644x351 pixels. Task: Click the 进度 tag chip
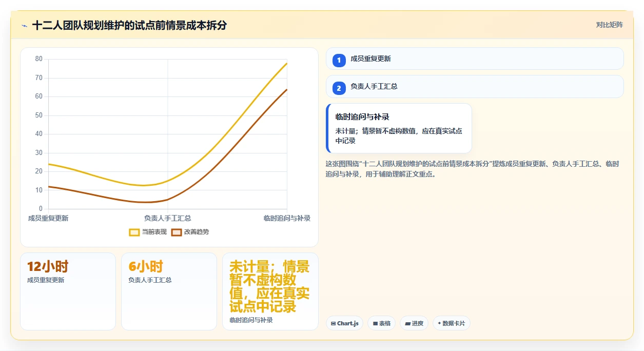tap(414, 323)
